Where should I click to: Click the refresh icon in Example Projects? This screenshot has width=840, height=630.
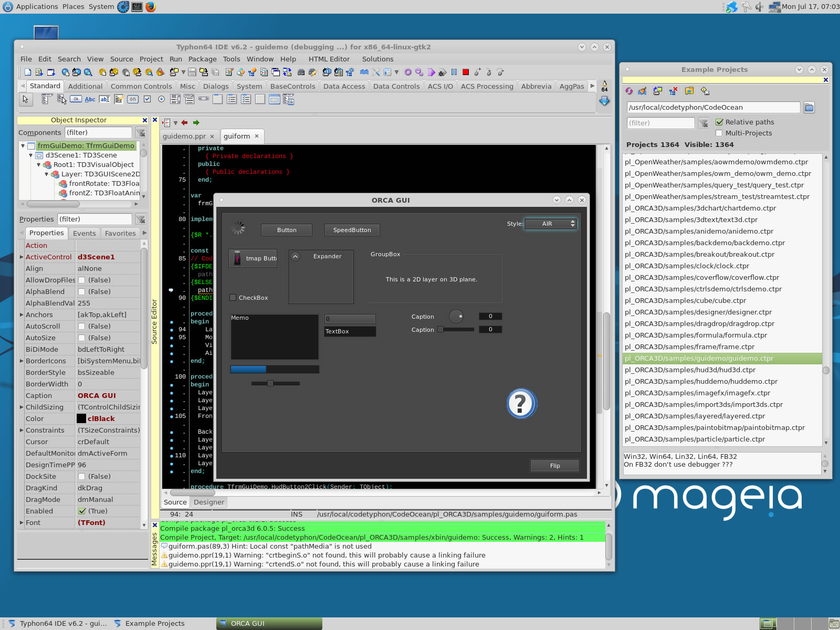(x=629, y=91)
